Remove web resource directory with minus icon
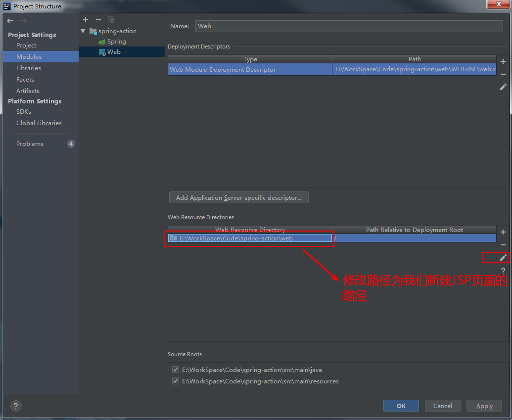The width and height of the screenshot is (512, 420). 503,245
